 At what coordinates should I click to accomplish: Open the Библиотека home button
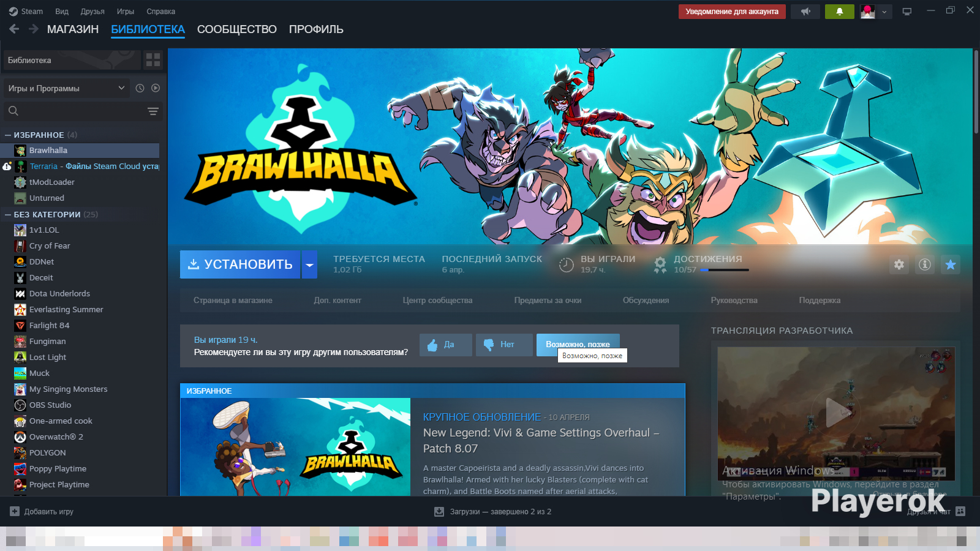click(72, 60)
